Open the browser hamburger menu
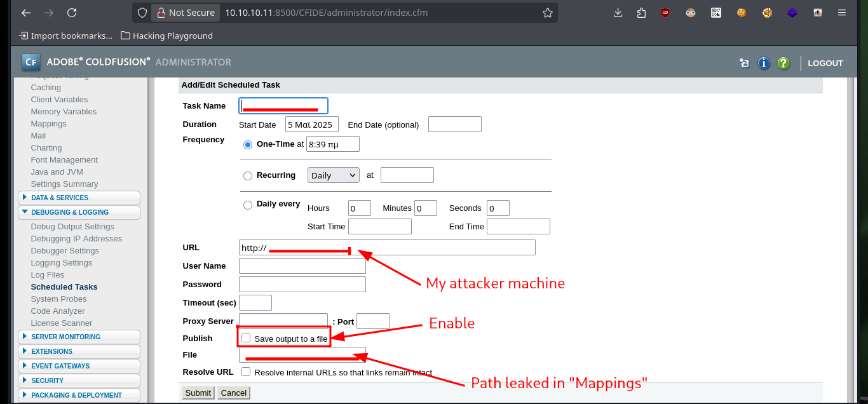868x404 pixels. tap(842, 13)
